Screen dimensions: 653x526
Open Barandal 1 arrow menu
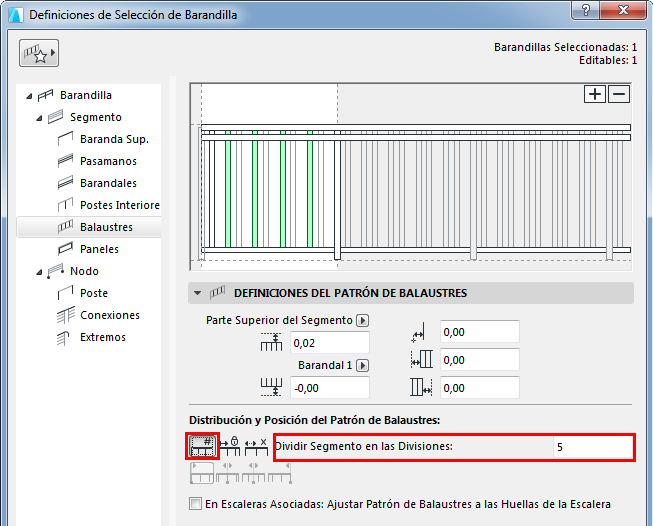(363, 366)
